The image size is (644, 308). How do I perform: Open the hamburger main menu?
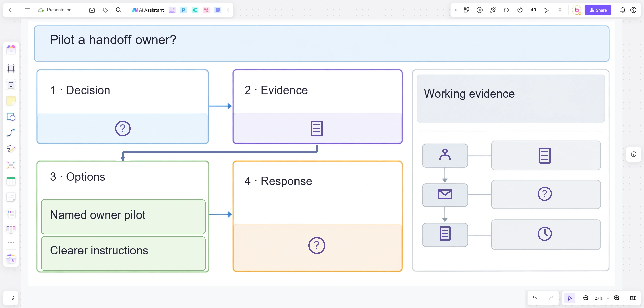27,10
